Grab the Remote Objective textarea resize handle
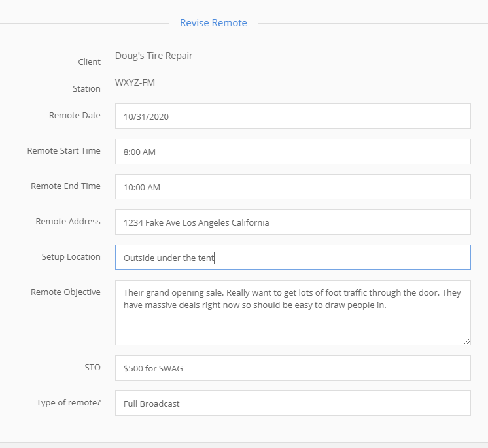Viewport: 488px width, 448px height. coord(467,341)
